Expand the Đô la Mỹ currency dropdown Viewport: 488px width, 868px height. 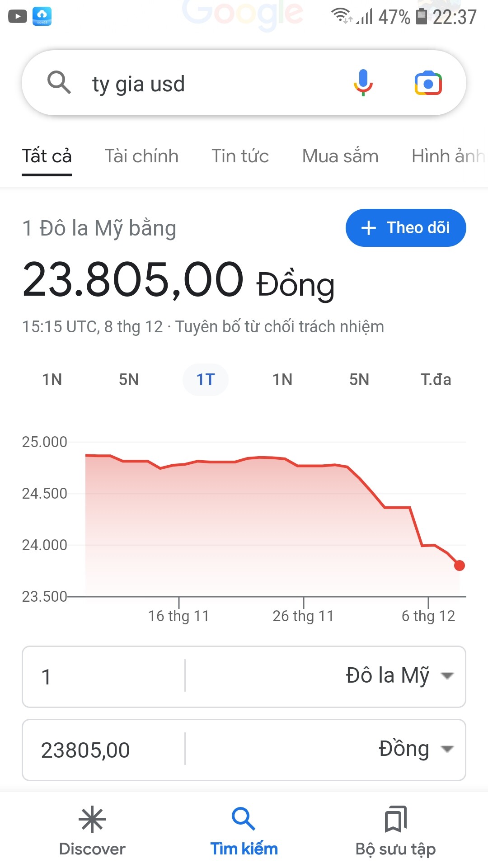(x=447, y=676)
